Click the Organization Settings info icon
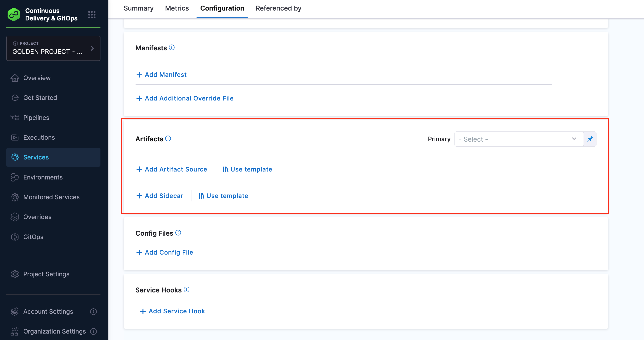Image resolution: width=644 pixels, height=340 pixels. click(93, 331)
